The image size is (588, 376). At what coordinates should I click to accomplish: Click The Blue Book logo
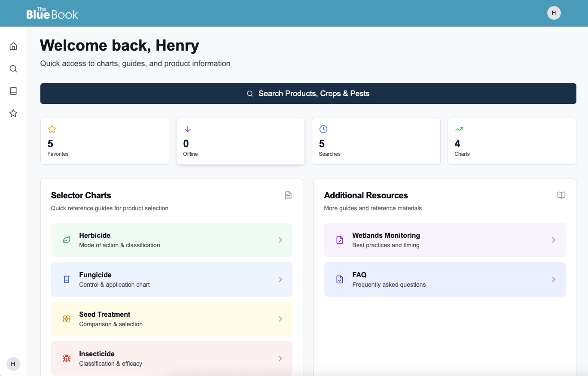coord(52,13)
